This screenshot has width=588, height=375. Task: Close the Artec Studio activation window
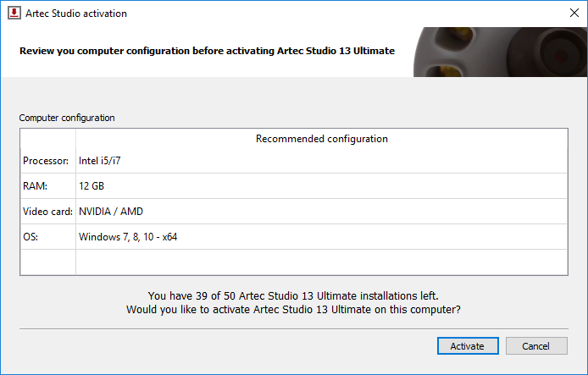click(x=574, y=13)
